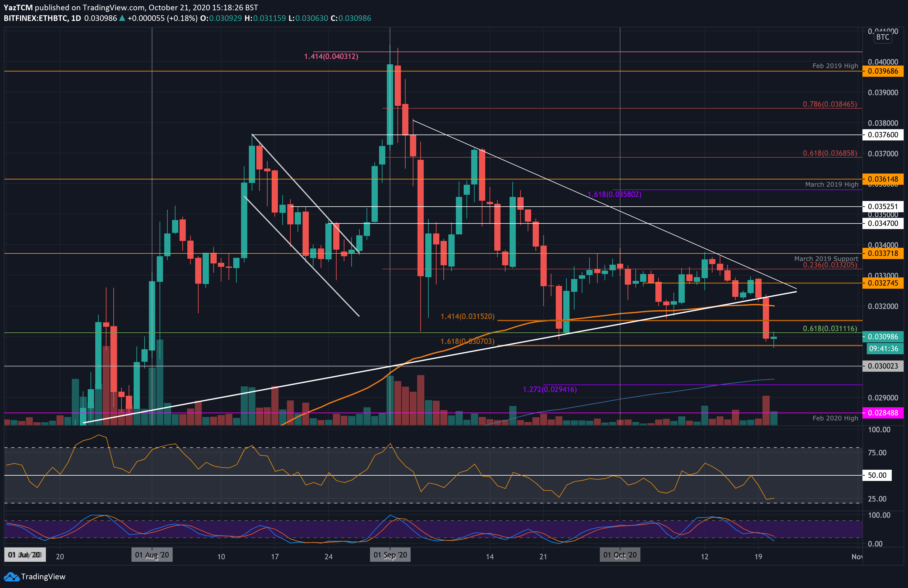Click the 1.618(0.035802) fib label
This screenshot has height=588, width=908.
pyautogui.click(x=614, y=194)
